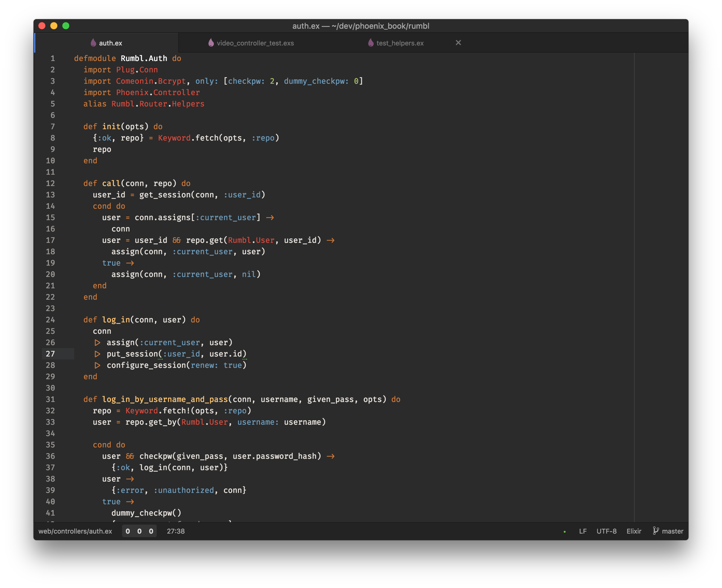Screen dimensions: 722x588
Task: Click the Elixir drop icon on auth.ex tab
Action: tap(94, 42)
